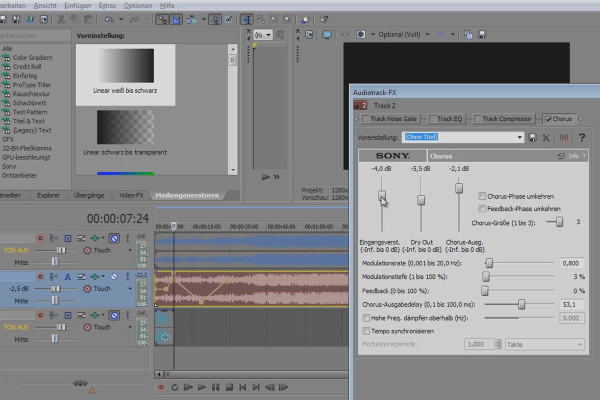Click Play From Start in transport bar
Image resolution: width=600 pixels, height=400 pixels.
[x=188, y=387]
